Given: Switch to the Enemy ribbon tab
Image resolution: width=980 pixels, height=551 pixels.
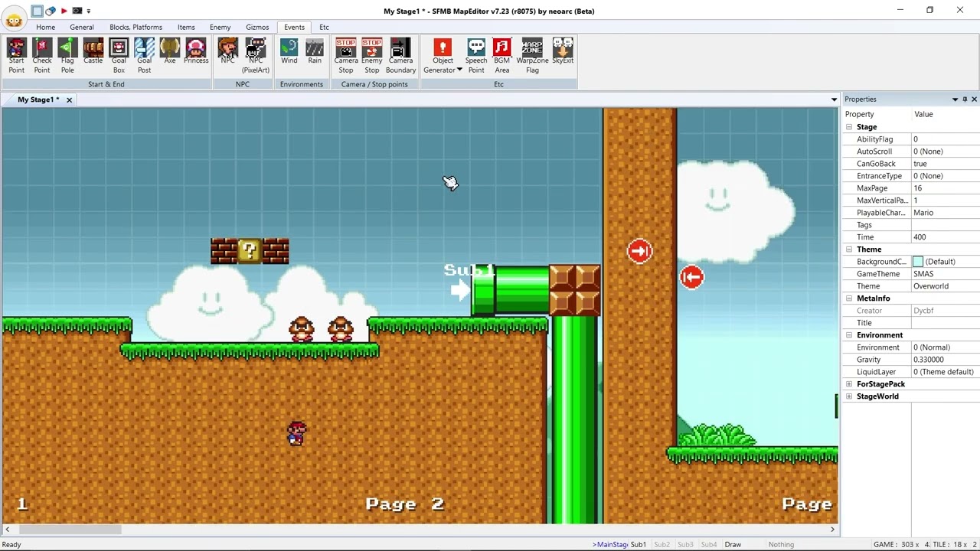Looking at the screenshot, I should pos(220,27).
